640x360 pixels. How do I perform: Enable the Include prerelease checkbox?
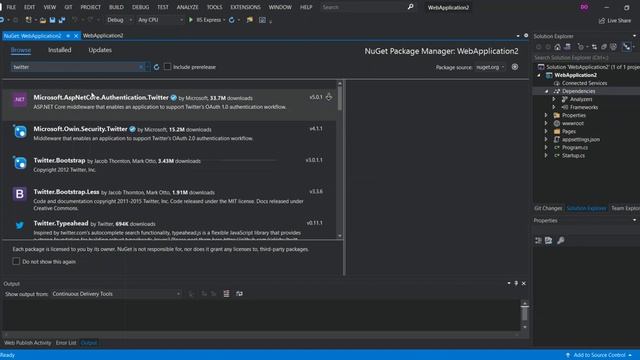pyautogui.click(x=167, y=67)
